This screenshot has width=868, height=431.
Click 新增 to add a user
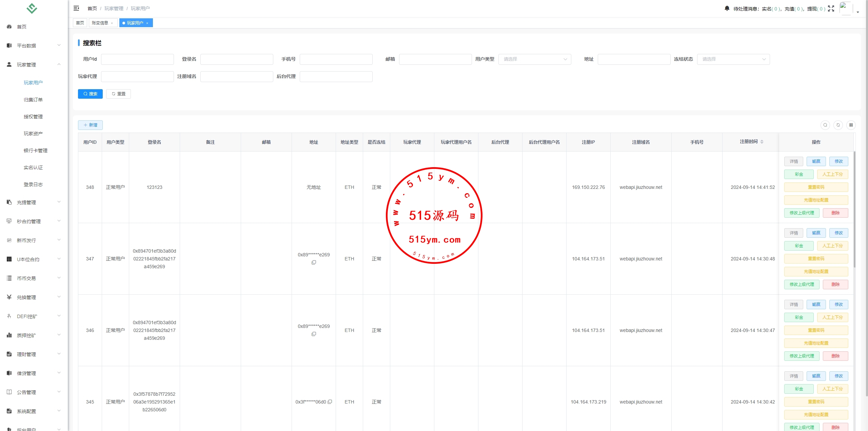click(x=90, y=125)
